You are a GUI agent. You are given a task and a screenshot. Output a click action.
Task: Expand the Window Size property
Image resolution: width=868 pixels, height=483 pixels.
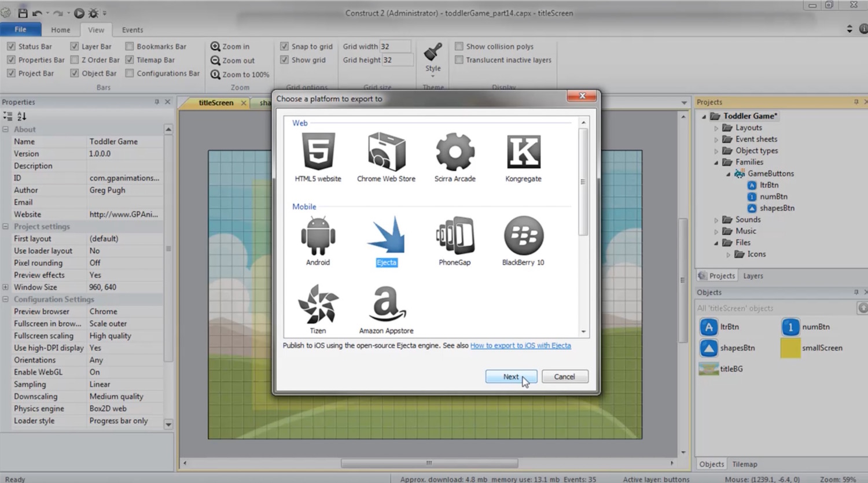coord(6,287)
